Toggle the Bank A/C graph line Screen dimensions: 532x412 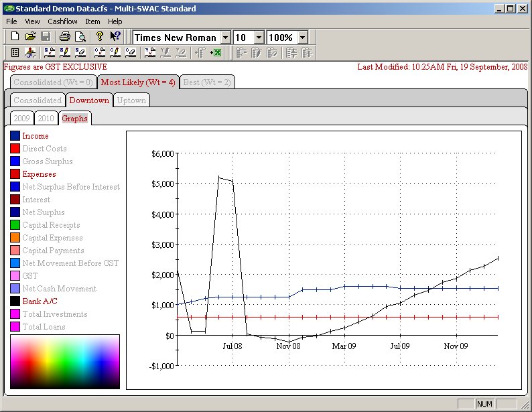pyautogui.click(x=39, y=301)
